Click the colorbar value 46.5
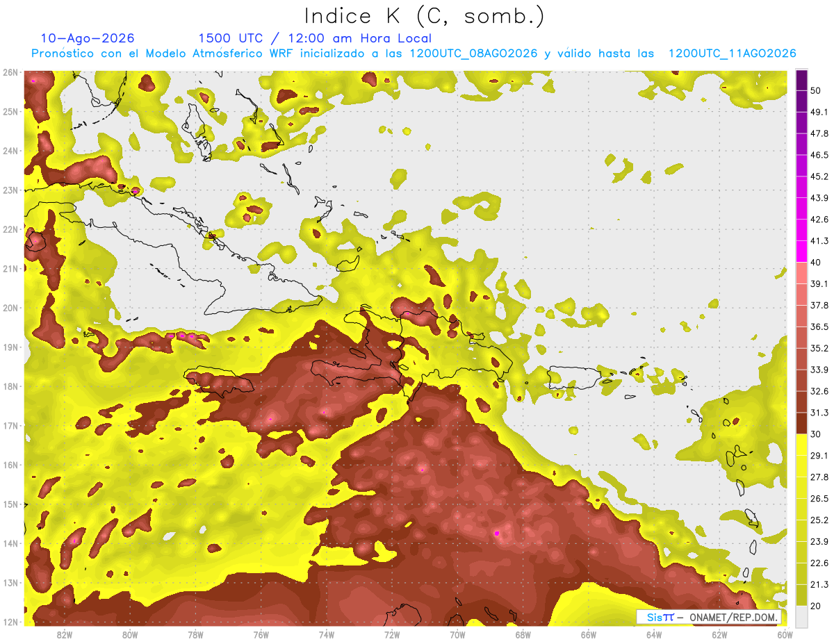 pyautogui.click(x=819, y=155)
